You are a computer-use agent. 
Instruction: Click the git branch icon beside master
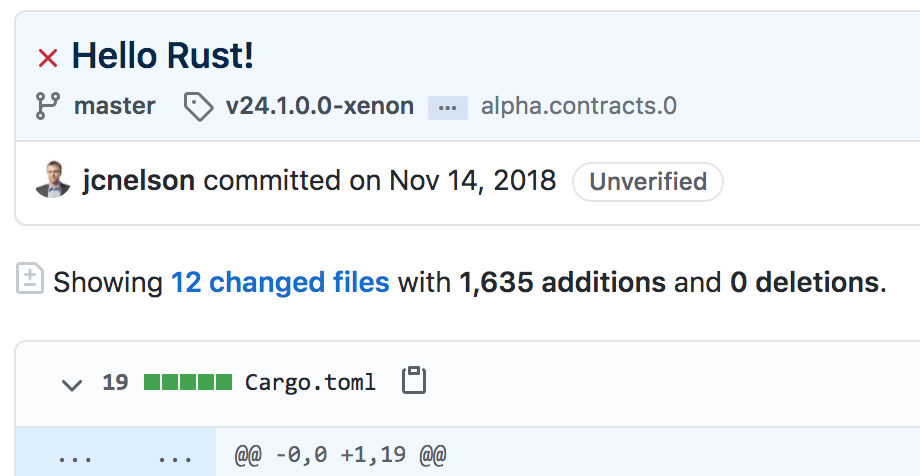[48, 106]
